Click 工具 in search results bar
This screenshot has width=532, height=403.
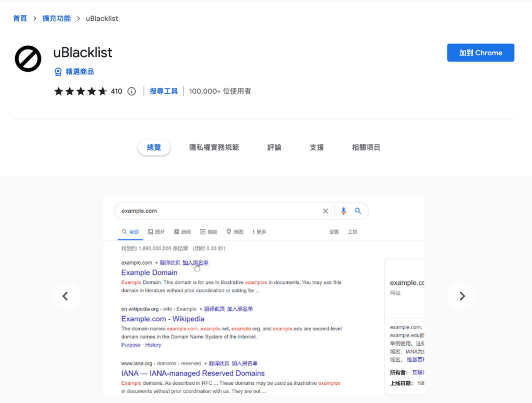click(352, 232)
